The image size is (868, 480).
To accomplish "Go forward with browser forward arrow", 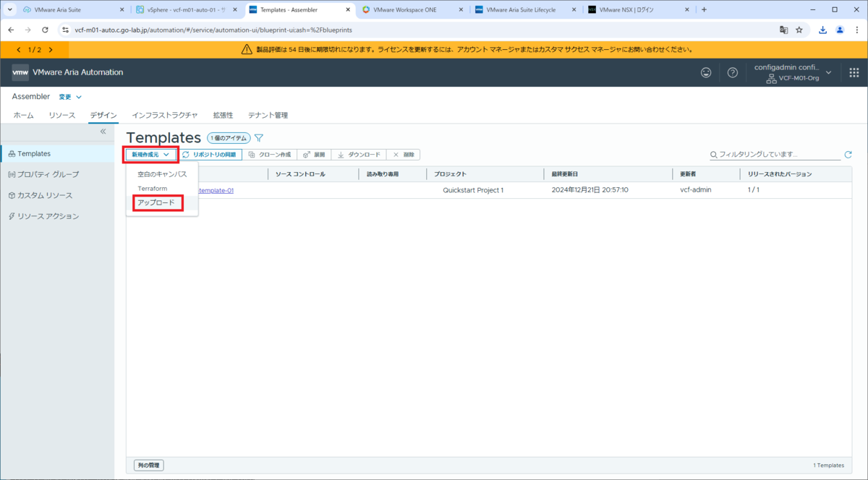I will point(27,30).
